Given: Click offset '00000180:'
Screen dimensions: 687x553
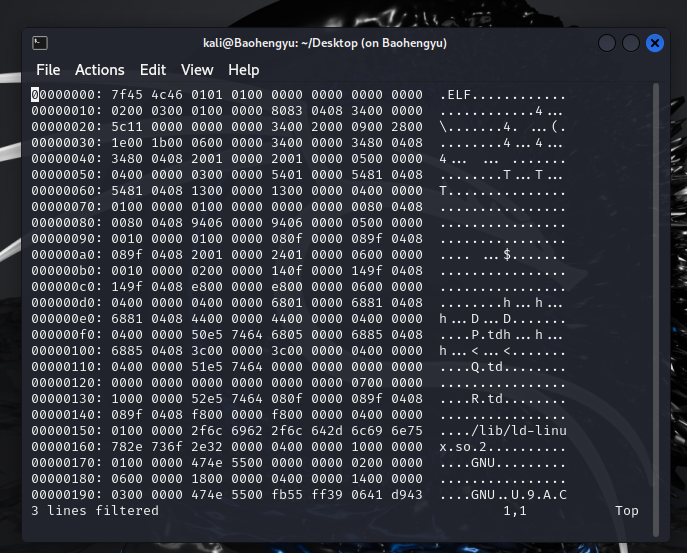Looking at the screenshot, I should coord(67,479).
